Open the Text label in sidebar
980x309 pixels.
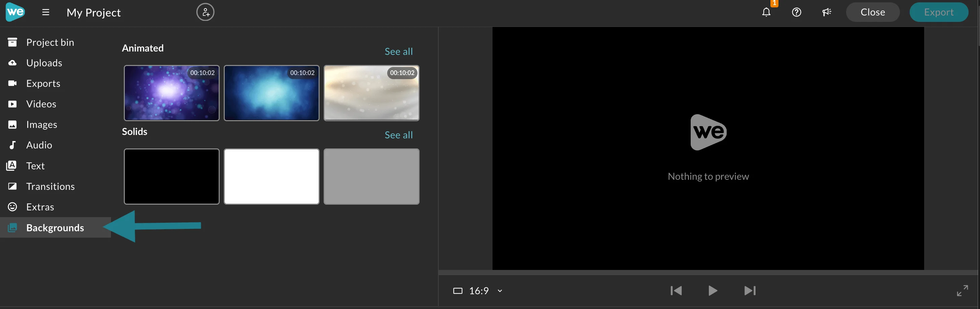point(35,166)
